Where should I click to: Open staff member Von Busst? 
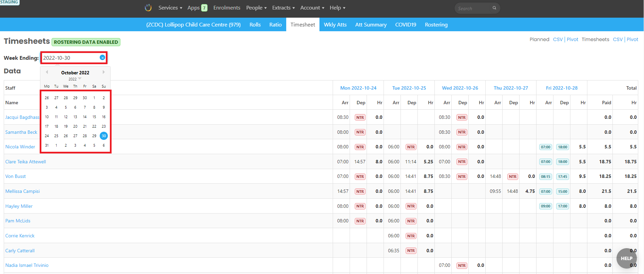pyautogui.click(x=15, y=176)
